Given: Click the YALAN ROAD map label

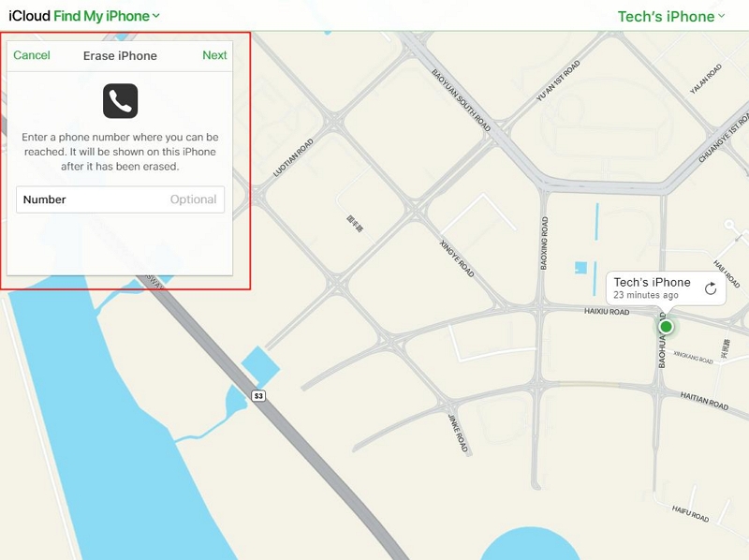Looking at the screenshot, I should click(706, 80).
